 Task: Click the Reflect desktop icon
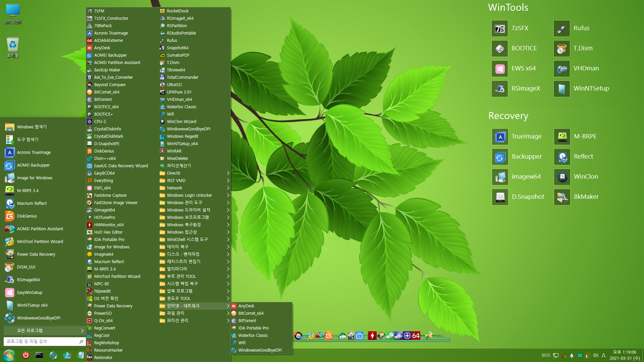pos(562,157)
